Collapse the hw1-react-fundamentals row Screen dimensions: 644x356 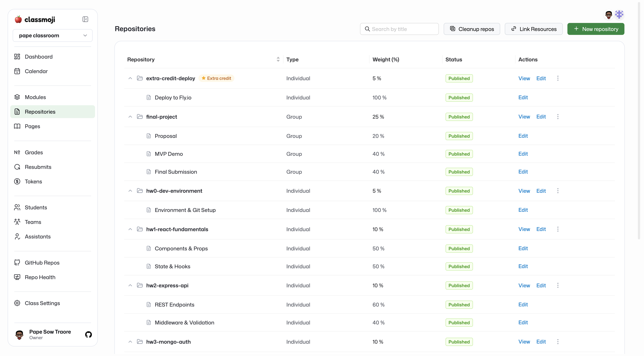click(x=130, y=229)
